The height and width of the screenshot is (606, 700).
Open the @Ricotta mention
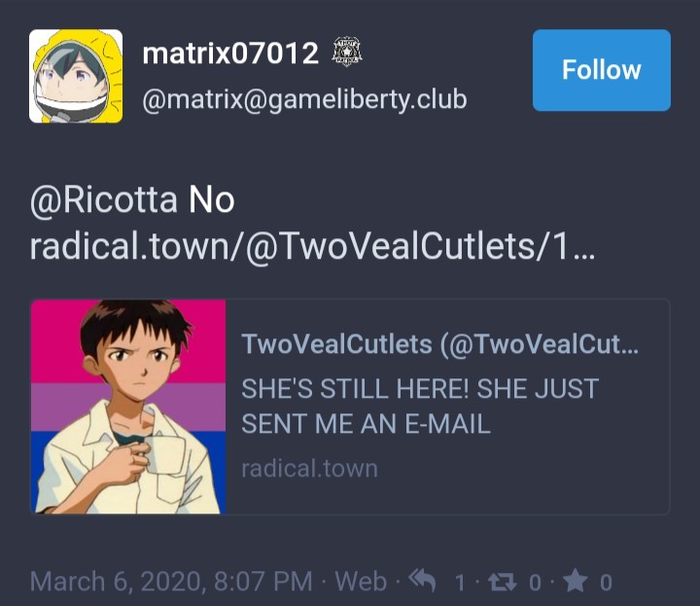pyautogui.click(x=104, y=199)
